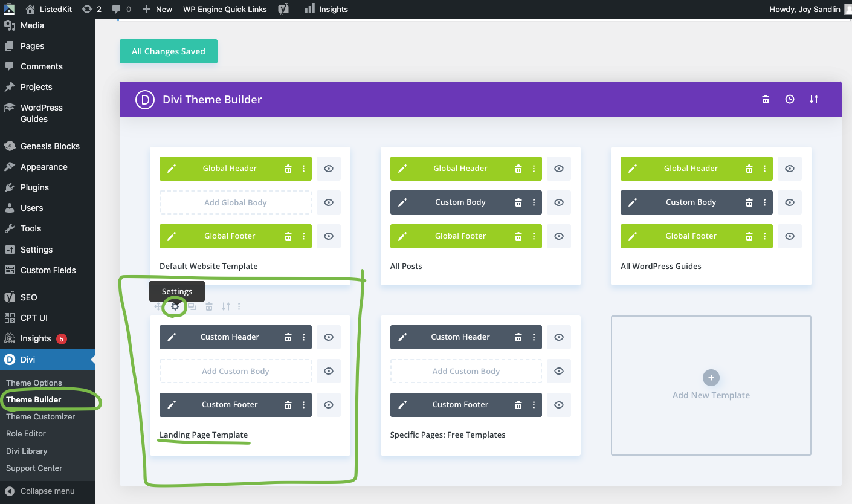Open three-dot menu on Default Website Template Global Header
Screen dimensions: 852x504
[304, 169]
